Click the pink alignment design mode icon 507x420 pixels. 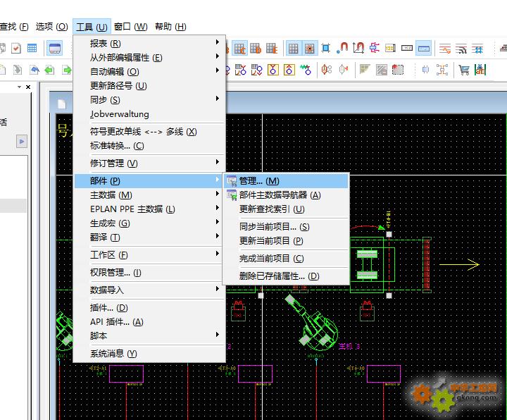tap(375, 48)
